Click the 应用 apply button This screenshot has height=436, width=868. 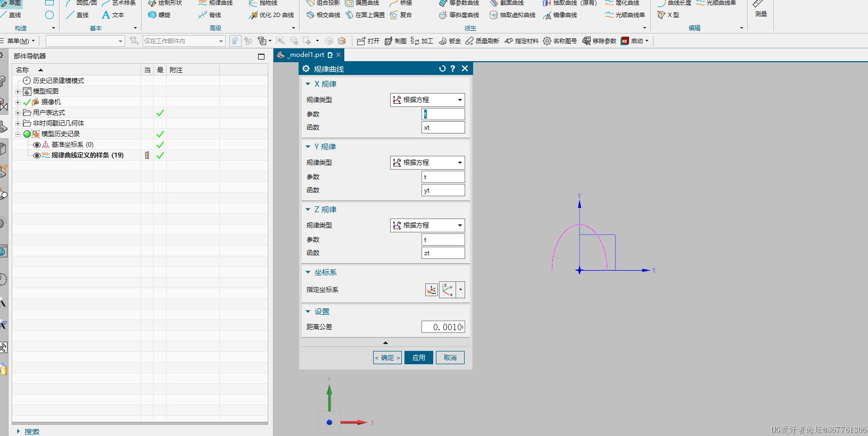click(419, 358)
